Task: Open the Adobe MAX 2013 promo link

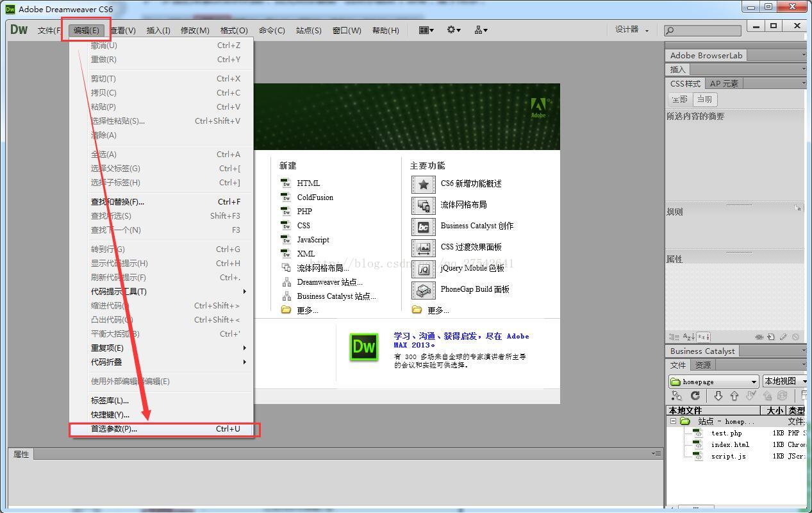Action: (461, 341)
